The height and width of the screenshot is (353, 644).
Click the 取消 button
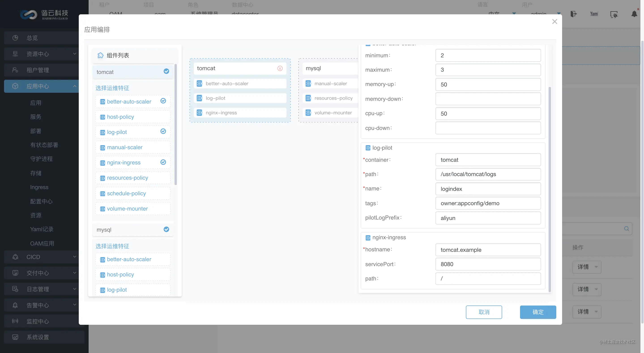[484, 312]
